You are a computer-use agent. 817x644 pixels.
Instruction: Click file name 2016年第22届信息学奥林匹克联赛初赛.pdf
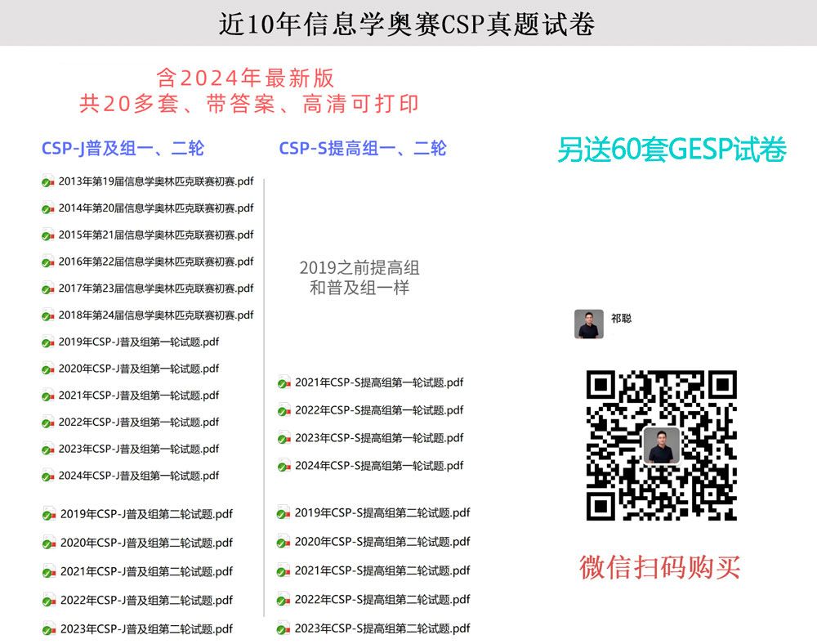(156, 262)
